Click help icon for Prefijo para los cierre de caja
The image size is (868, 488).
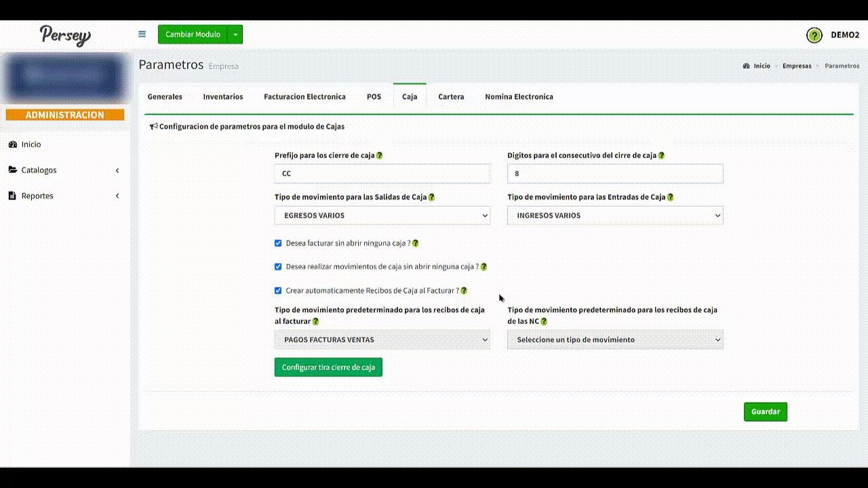point(380,155)
